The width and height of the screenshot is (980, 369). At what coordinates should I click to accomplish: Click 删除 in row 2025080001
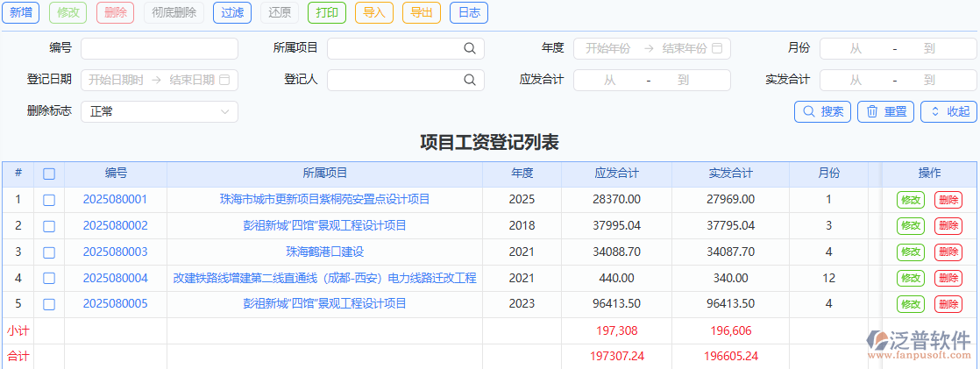pyautogui.click(x=948, y=200)
